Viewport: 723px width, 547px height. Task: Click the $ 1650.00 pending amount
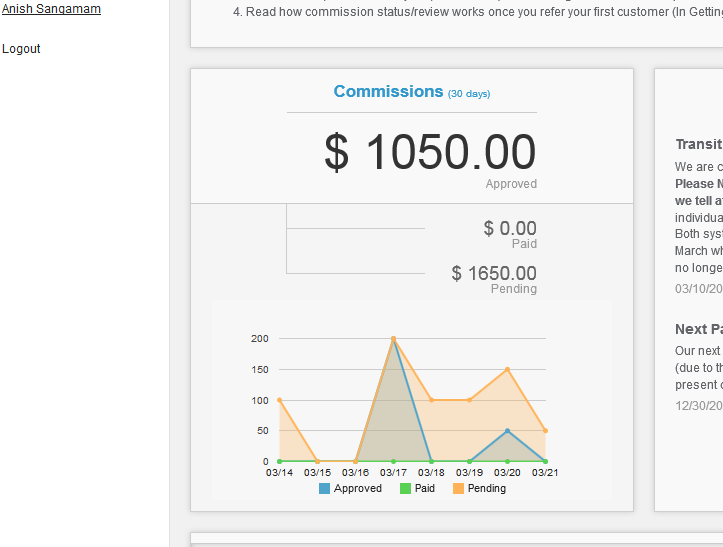(x=494, y=273)
